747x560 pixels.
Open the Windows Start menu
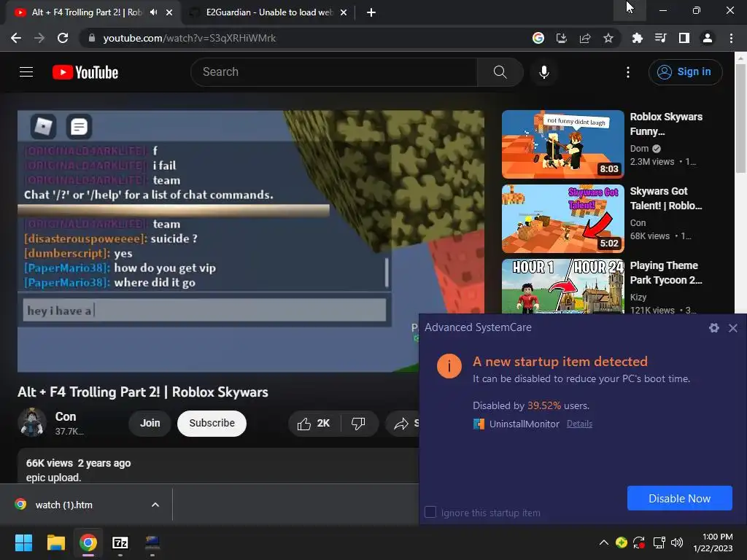click(x=23, y=542)
